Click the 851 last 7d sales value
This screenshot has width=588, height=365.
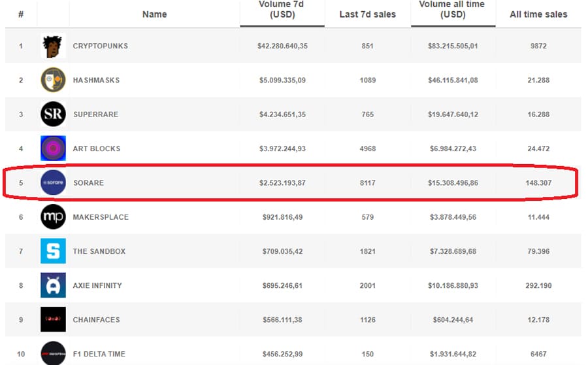point(367,46)
